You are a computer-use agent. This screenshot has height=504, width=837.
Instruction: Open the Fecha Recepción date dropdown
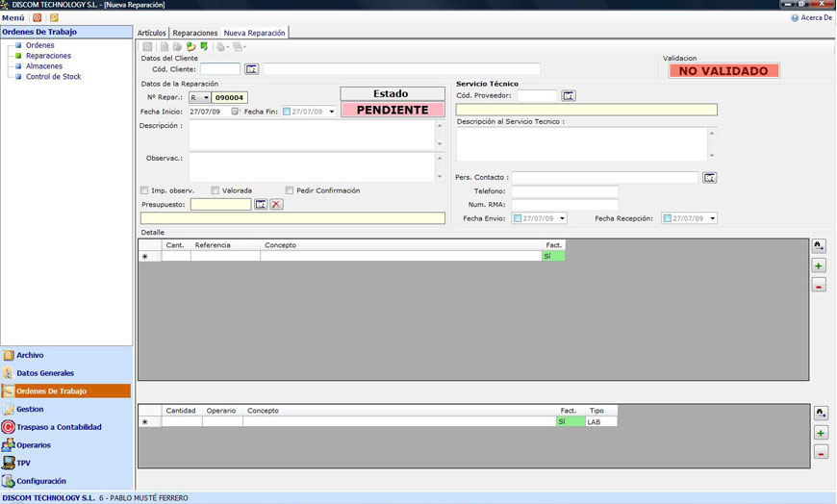(x=712, y=218)
